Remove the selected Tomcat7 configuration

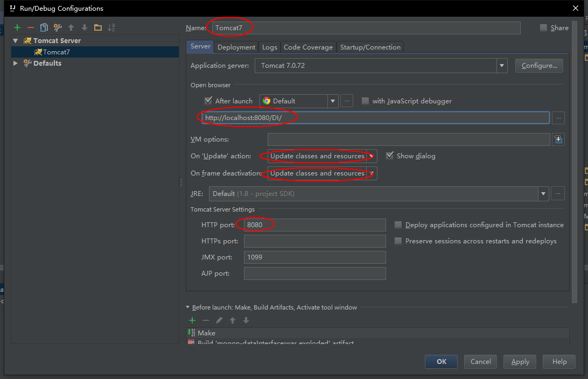(31, 27)
